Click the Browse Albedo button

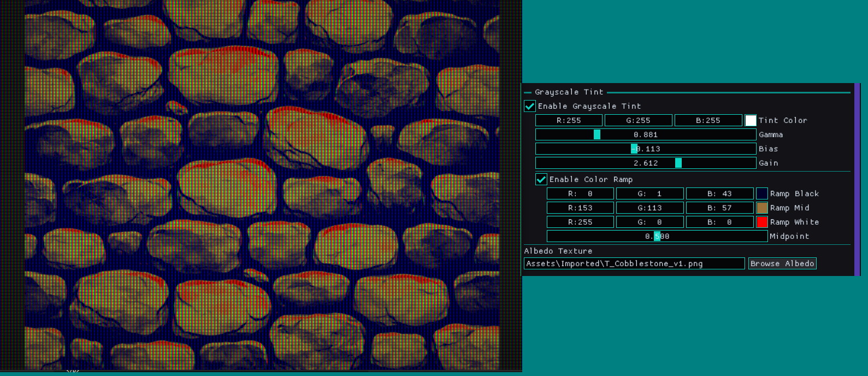pos(782,263)
